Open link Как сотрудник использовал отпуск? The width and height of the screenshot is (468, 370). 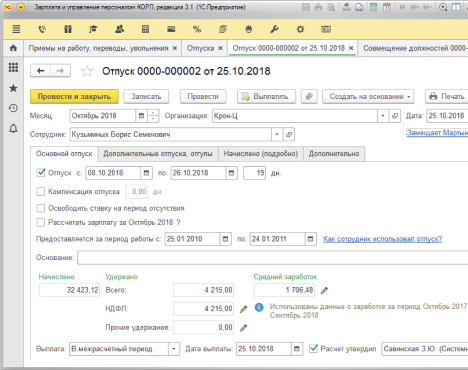click(x=383, y=239)
